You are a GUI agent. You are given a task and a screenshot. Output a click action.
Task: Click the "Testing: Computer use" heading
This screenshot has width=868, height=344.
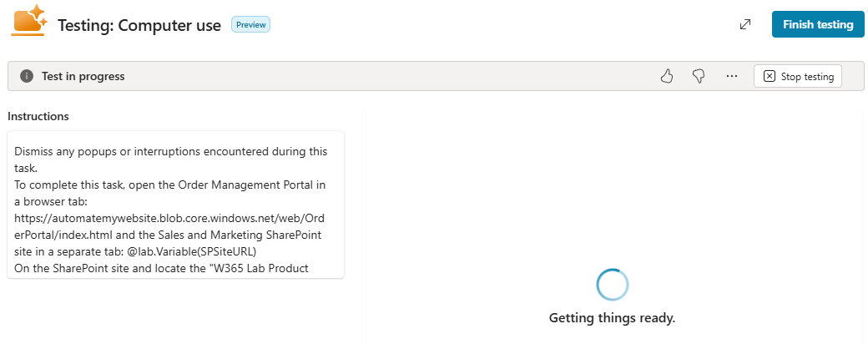(x=139, y=25)
